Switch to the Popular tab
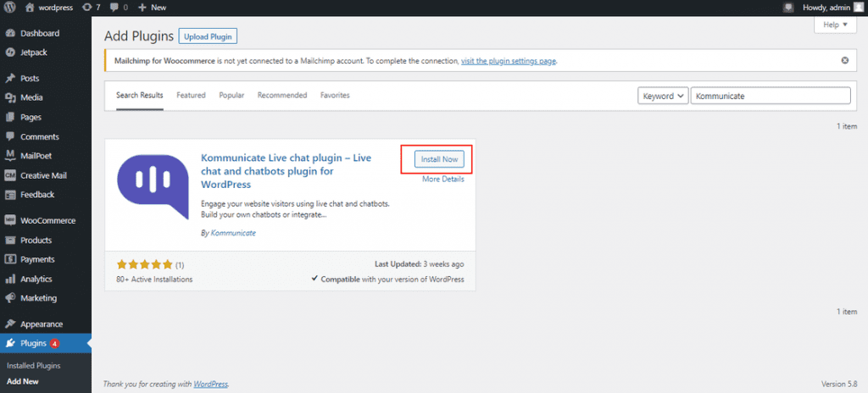The image size is (868, 393). point(231,95)
